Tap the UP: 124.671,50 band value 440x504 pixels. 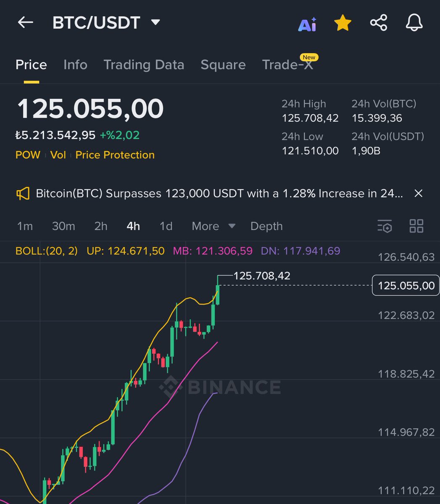(126, 251)
